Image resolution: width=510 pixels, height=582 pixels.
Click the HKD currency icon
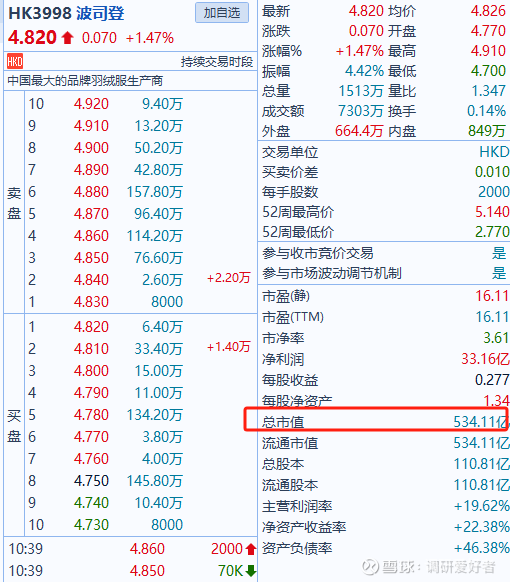coord(15,61)
